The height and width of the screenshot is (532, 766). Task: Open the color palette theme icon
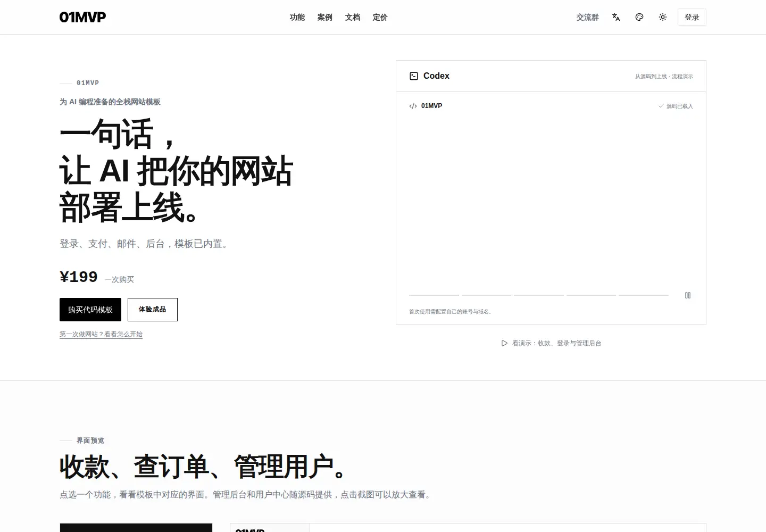pos(639,17)
